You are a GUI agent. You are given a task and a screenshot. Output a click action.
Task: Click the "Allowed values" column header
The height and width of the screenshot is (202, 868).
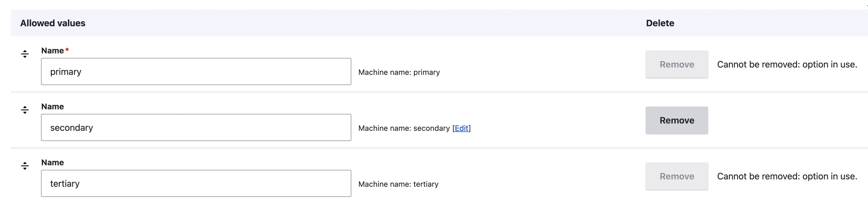click(x=53, y=23)
